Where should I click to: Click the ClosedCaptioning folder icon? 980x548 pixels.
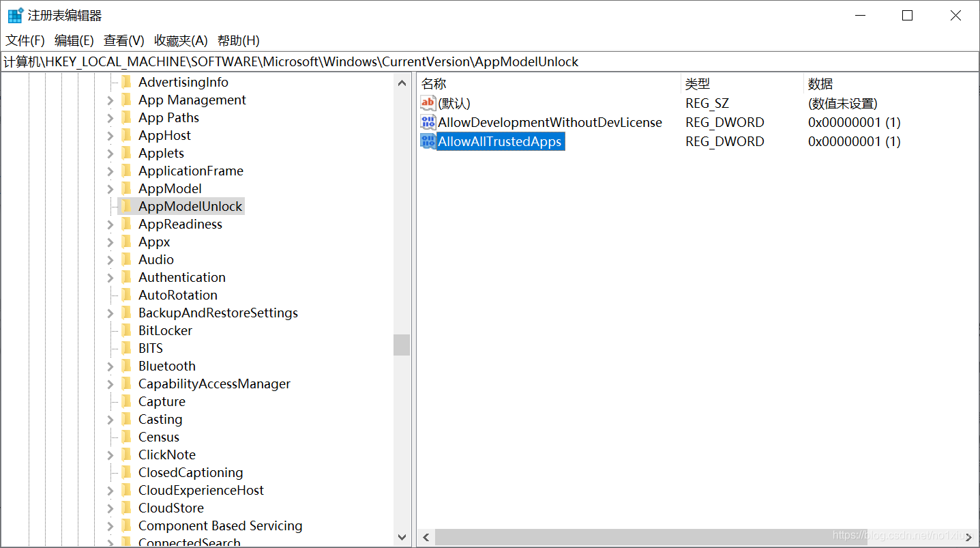pyautogui.click(x=126, y=472)
